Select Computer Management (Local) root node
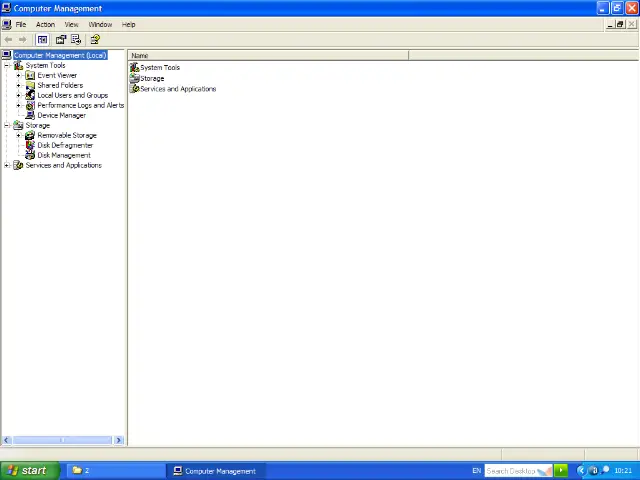 tap(60, 56)
